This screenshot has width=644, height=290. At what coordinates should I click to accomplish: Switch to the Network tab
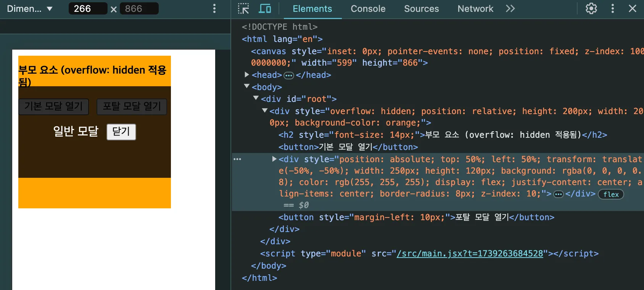click(x=475, y=9)
